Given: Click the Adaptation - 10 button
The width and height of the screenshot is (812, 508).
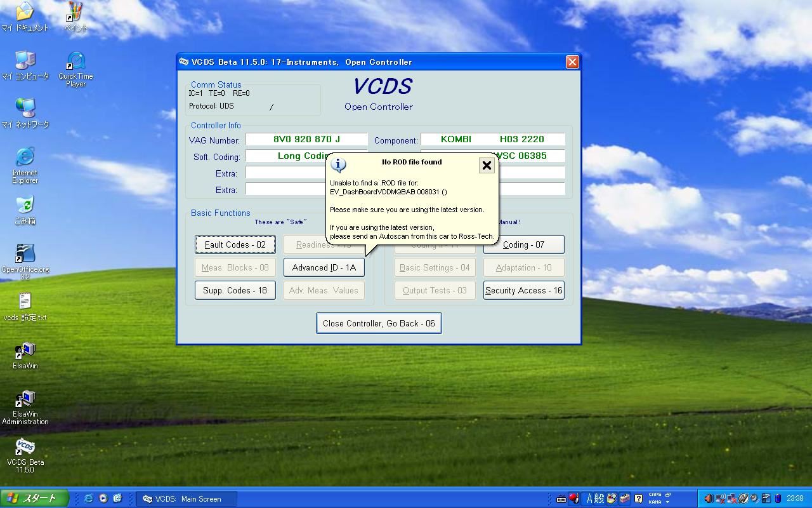Looking at the screenshot, I should pos(523,267).
